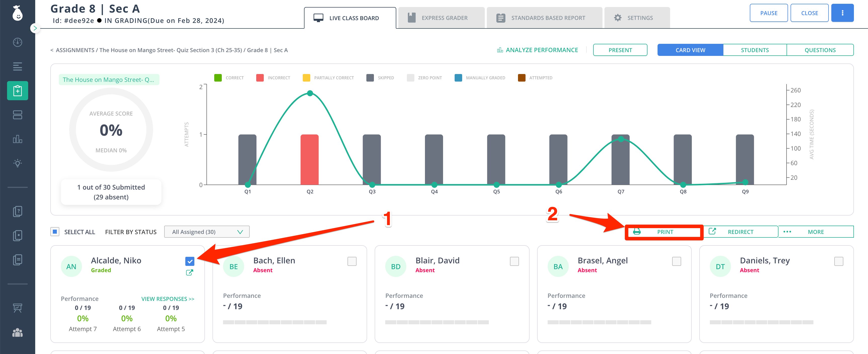This screenshot has width=868, height=354.
Task: Check the Bach, Ellen checkbox
Action: 352,261
